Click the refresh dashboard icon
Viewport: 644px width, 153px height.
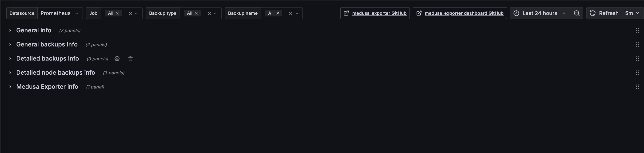point(592,13)
